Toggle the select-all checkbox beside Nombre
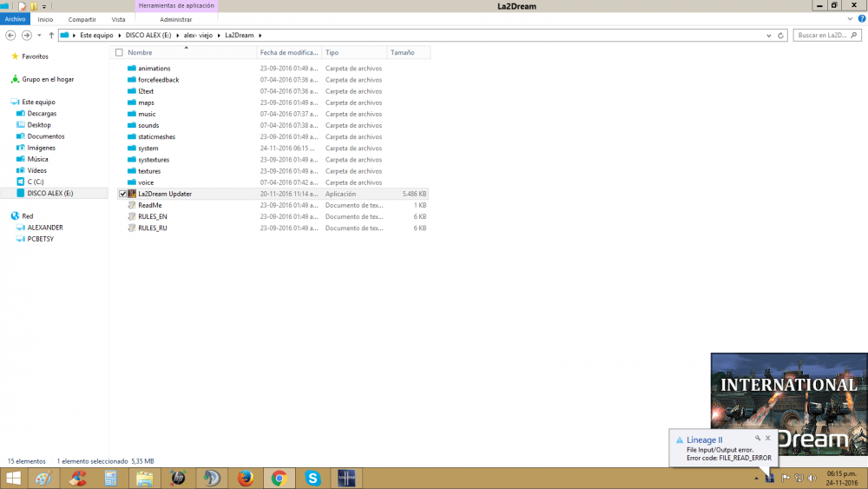Viewport: 868px width, 489px height. 119,52
